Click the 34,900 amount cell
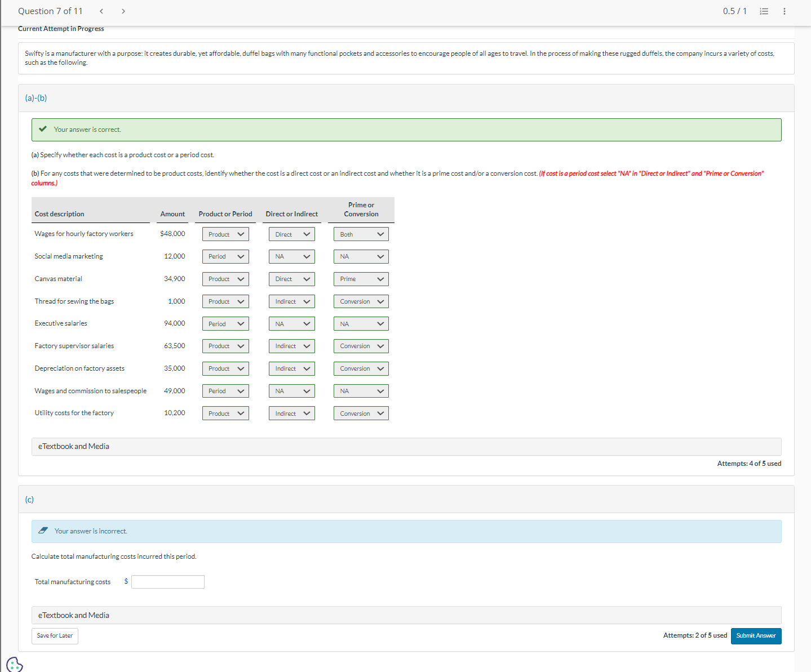Screen dimensions: 811x672 (x=175, y=279)
